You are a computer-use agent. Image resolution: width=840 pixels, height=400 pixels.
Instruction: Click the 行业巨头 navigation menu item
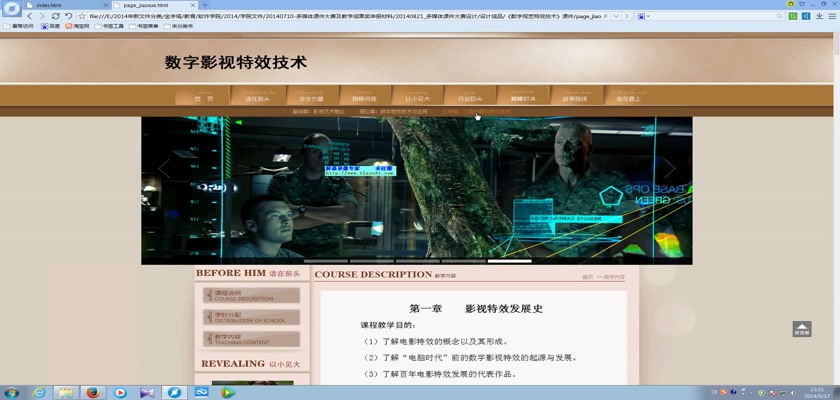click(x=470, y=96)
